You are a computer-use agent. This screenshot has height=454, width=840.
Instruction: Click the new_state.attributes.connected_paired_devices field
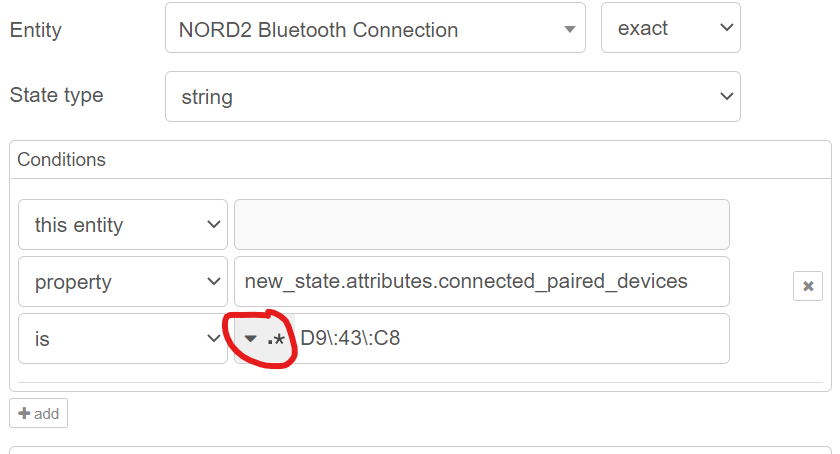pos(481,282)
